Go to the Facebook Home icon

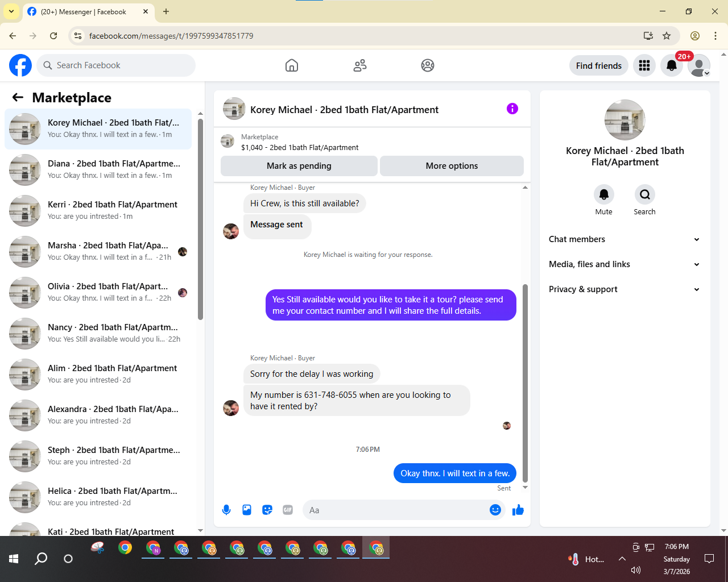pyautogui.click(x=292, y=65)
